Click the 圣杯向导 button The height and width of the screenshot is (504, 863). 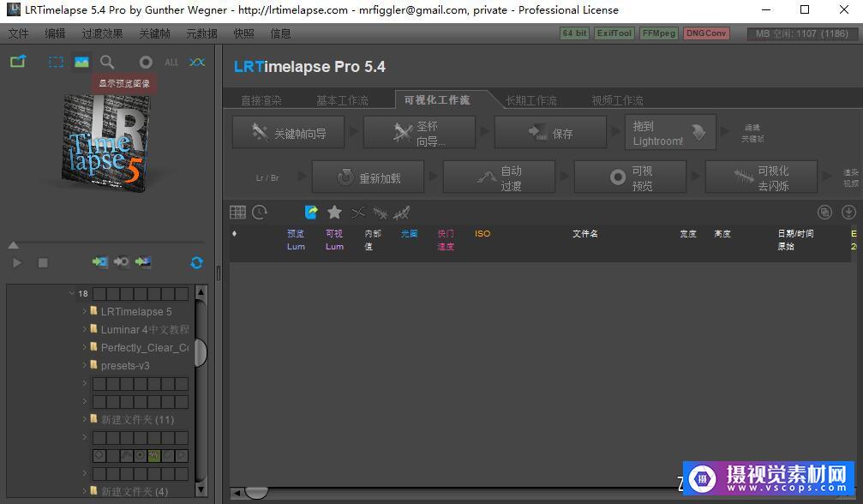[x=419, y=132]
